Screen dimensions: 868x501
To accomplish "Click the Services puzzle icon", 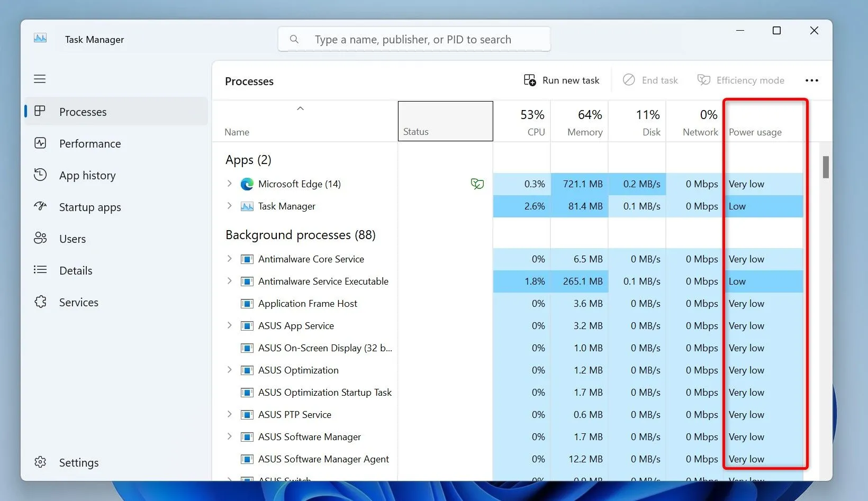I will 40,302.
